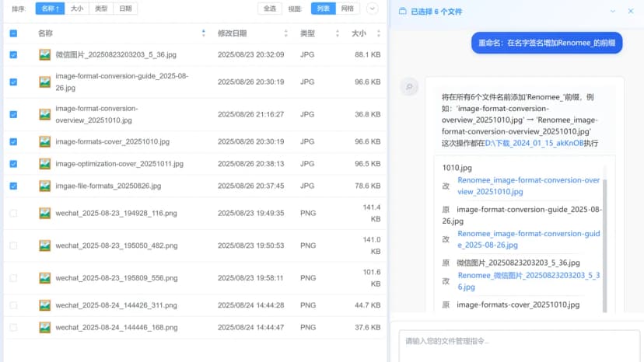Click file name imgae-file-formats_20250826.jpg
644x362 pixels.
(108, 186)
